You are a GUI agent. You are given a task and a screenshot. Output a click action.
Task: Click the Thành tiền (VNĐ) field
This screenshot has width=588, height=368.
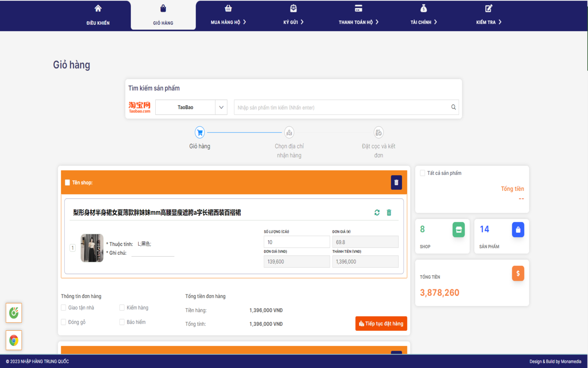pyautogui.click(x=365, y=262)
